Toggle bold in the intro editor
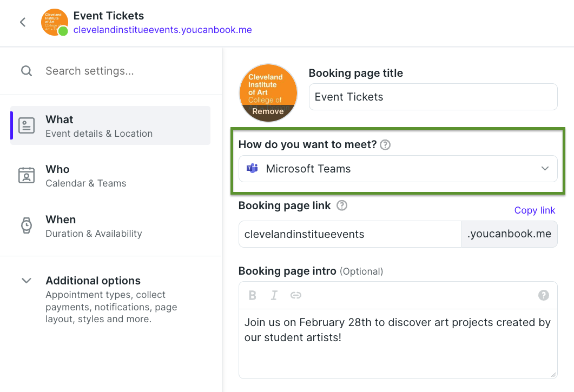Image resolution: width=574 pixels, height=392 pixels. pyautogui.click(x=253, y=295)
